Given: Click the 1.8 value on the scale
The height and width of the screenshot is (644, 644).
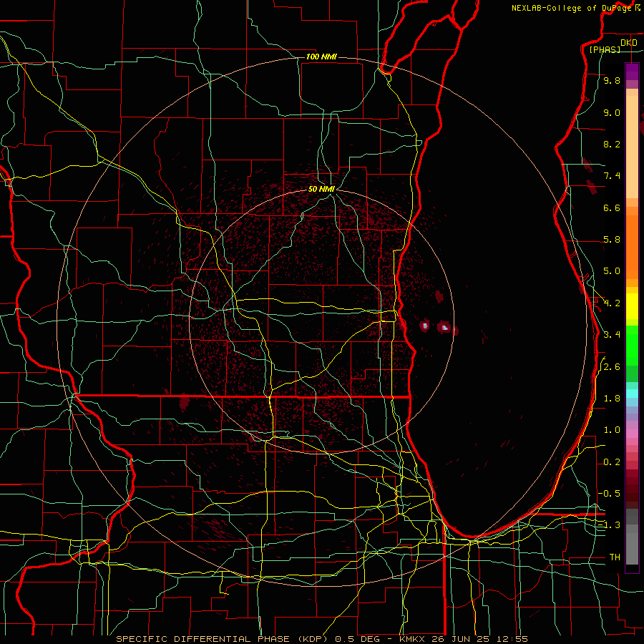Looking at the screenshot, I should tap(612, 399).
